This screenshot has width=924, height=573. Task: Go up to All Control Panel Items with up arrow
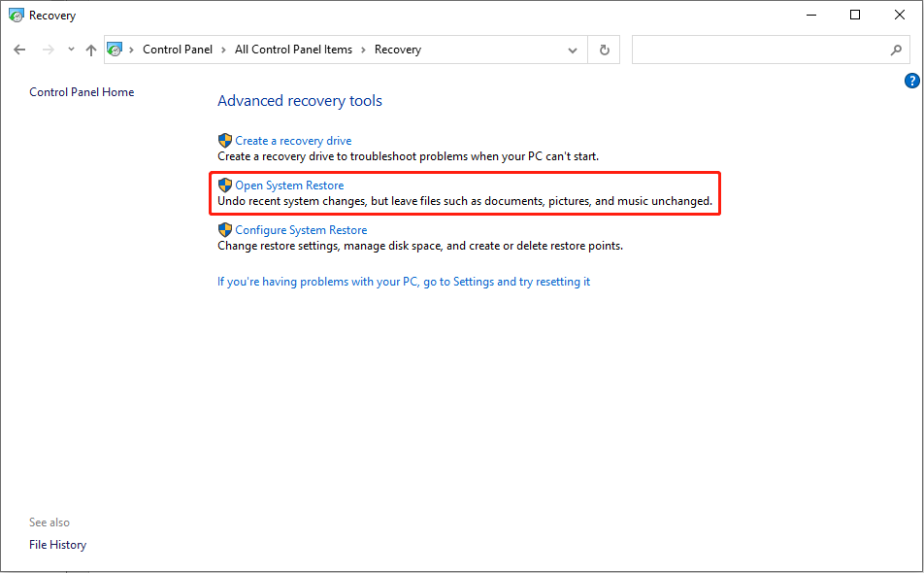click(x=90, y=49)
